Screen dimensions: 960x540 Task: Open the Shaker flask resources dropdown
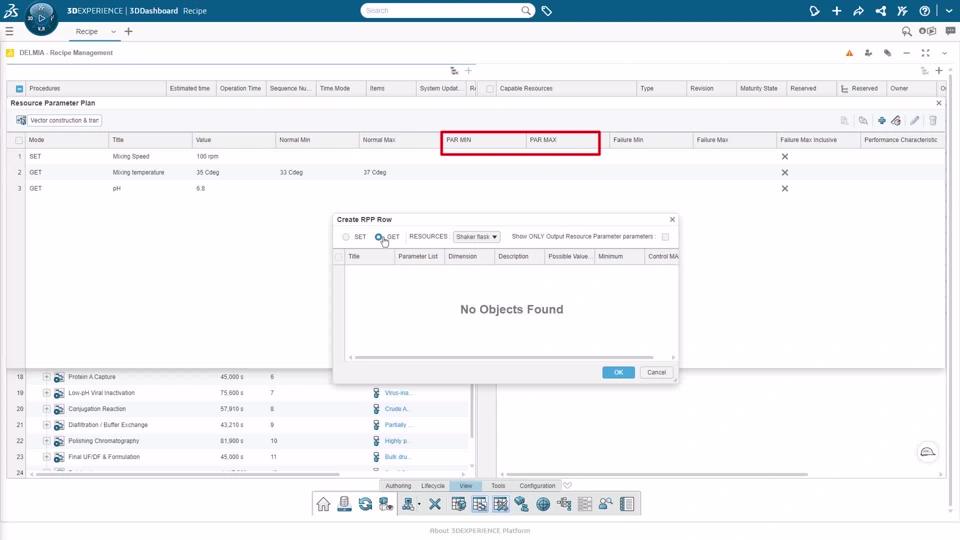[476, 237]
